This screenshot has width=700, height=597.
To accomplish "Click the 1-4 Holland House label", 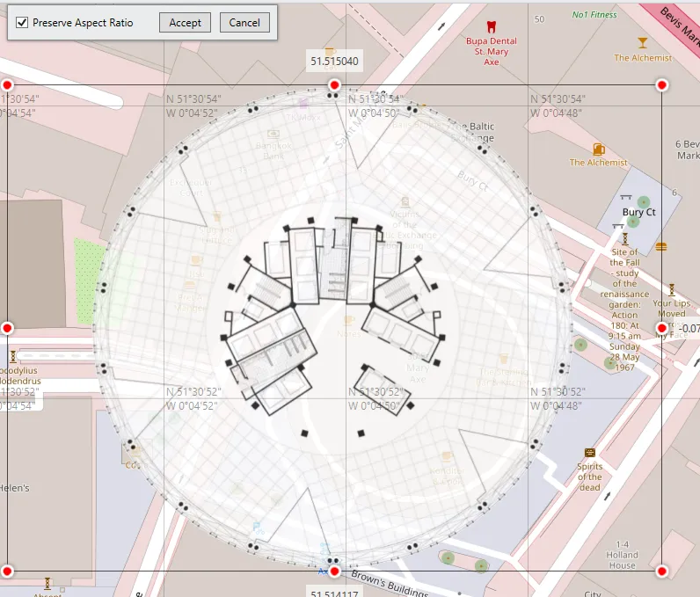I will coord(622,555).
